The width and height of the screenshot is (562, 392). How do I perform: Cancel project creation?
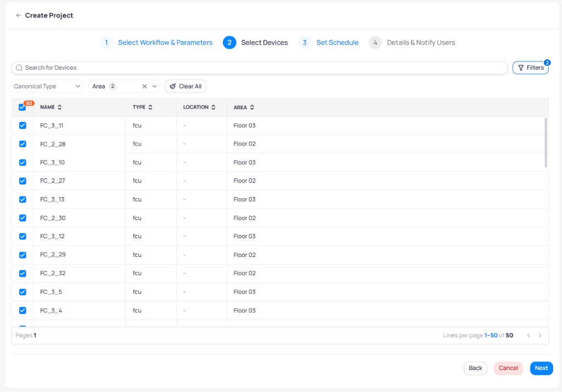coord(508,368)
